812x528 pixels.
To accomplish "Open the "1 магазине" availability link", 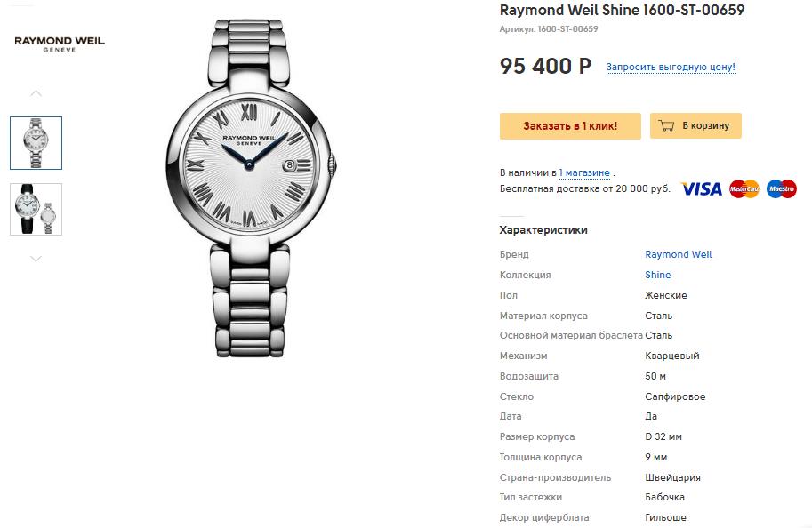I will (x=584, y=172).
